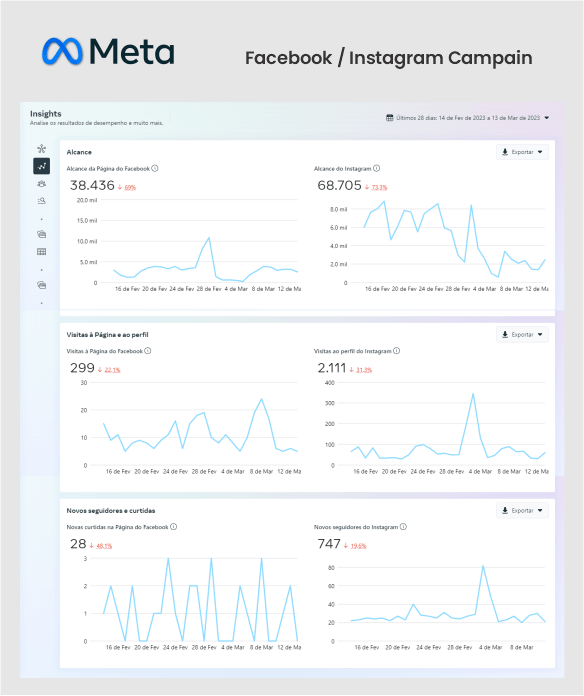Open the grid table icon in the sidebar
Screen dimensions: 584x696
tap(42, 252)
